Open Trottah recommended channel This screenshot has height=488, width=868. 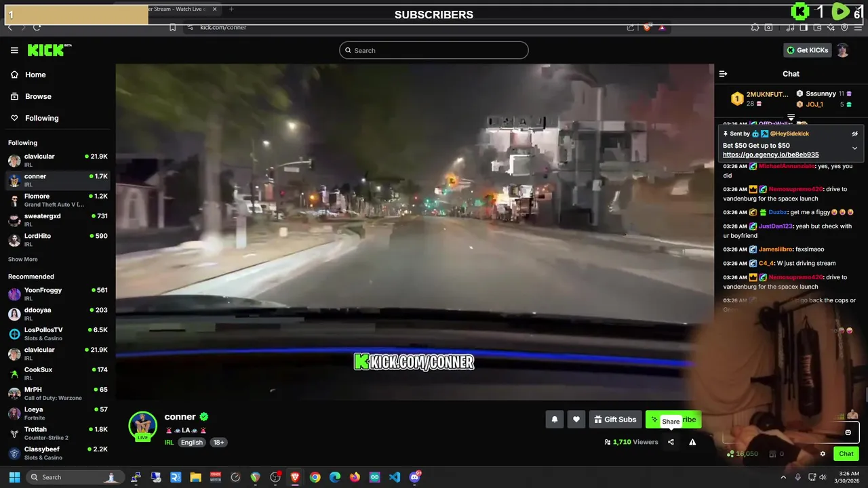click(x=58, y=433)
